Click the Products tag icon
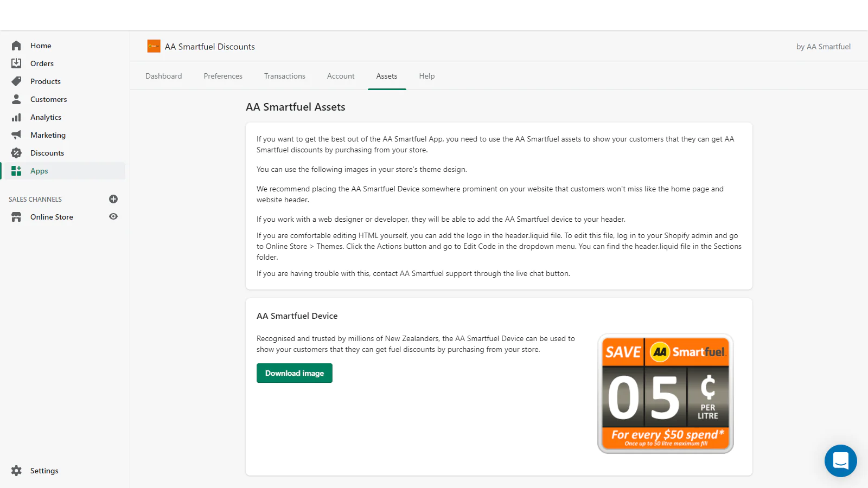Viewport: 868px width, 488px height. (x=16, y=81)
